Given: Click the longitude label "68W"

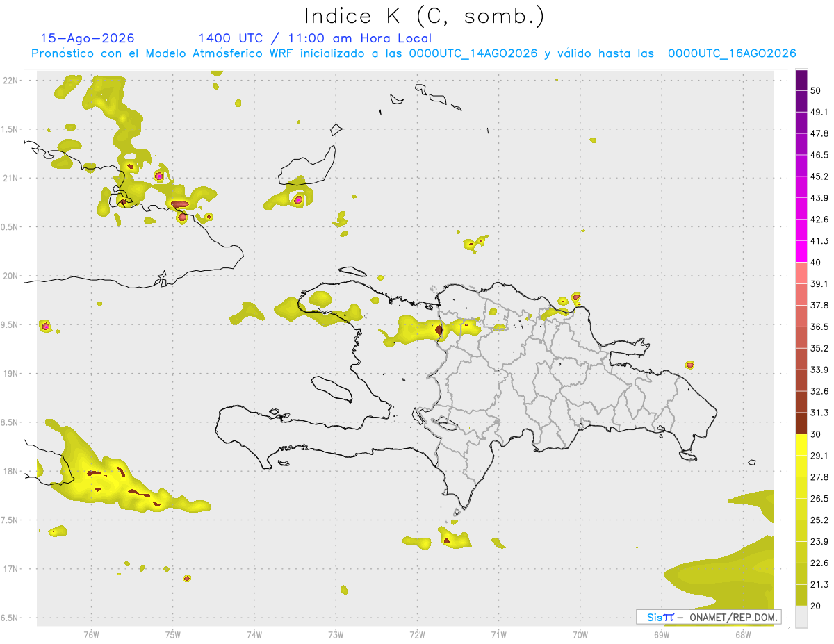Looking at the screenshot, I should tap(743, 634).
